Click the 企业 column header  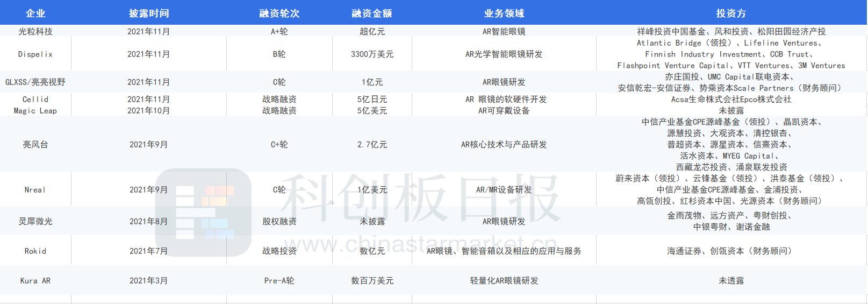[x=35, y=13]
